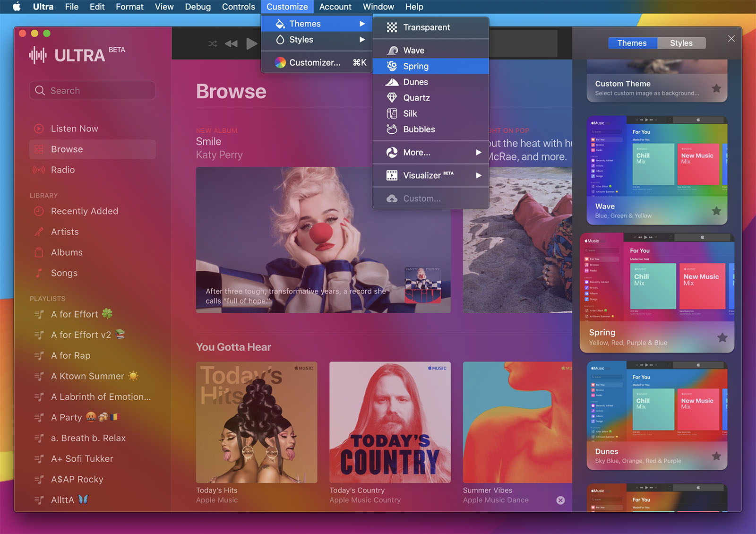Screen dimensions: 756x534
Task: Open Listen Now in sidebar
Action: (93, 129)
